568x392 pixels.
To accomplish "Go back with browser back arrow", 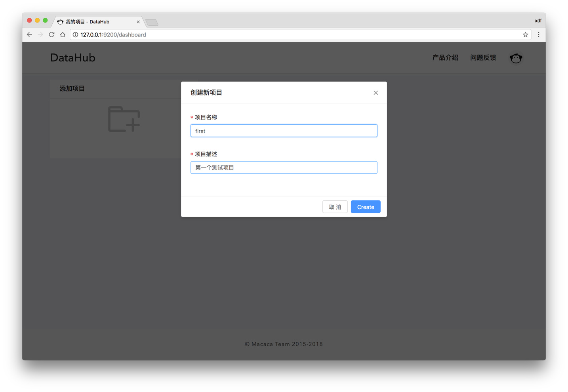I will point(29,35).
